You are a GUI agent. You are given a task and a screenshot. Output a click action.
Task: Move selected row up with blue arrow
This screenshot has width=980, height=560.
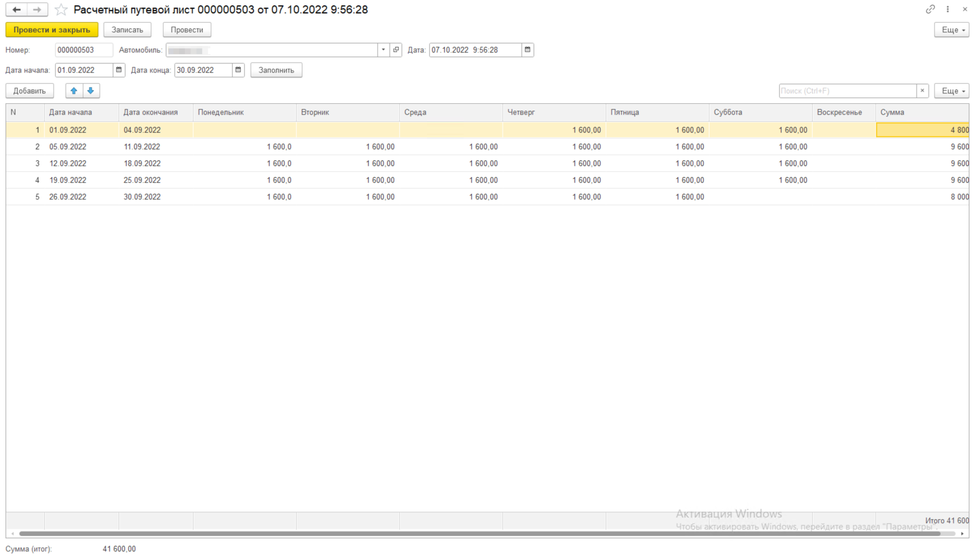pos(74,91)
